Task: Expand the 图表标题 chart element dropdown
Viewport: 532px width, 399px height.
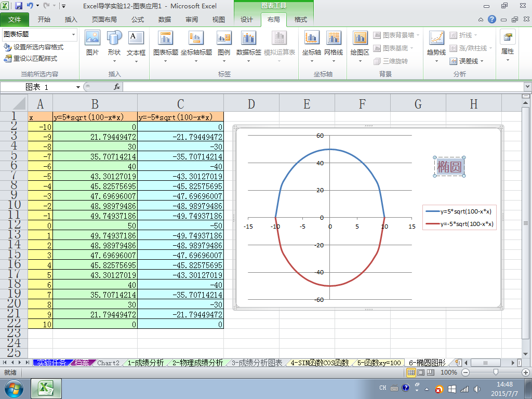Action: [73, 34]
